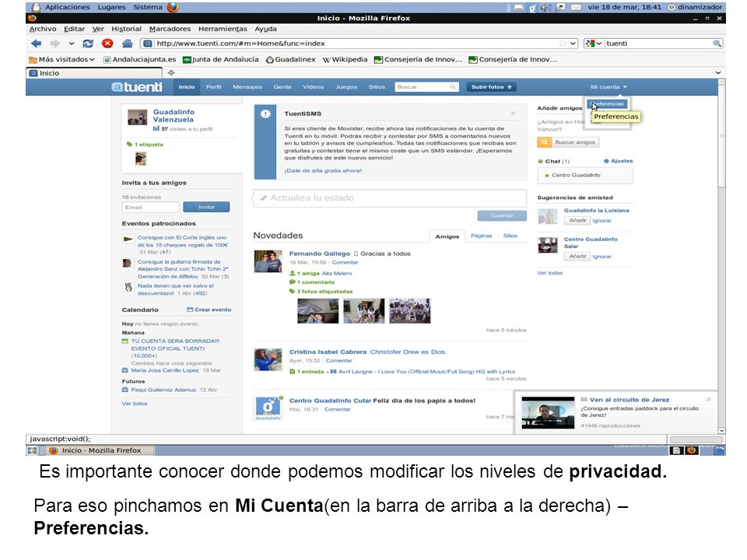Open the mail envelope icon in top panel
This screenshot has height=560, width=747.
[x=576, y=7]
